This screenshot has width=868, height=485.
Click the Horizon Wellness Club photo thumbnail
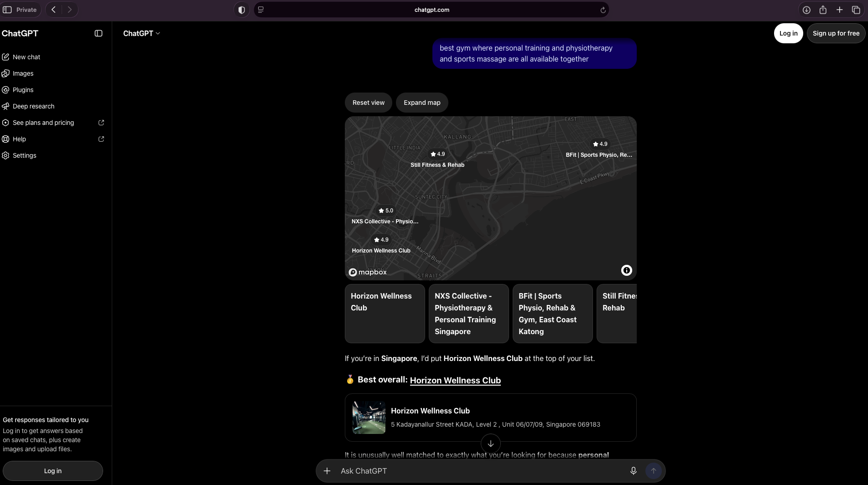(x=369, y=418)
